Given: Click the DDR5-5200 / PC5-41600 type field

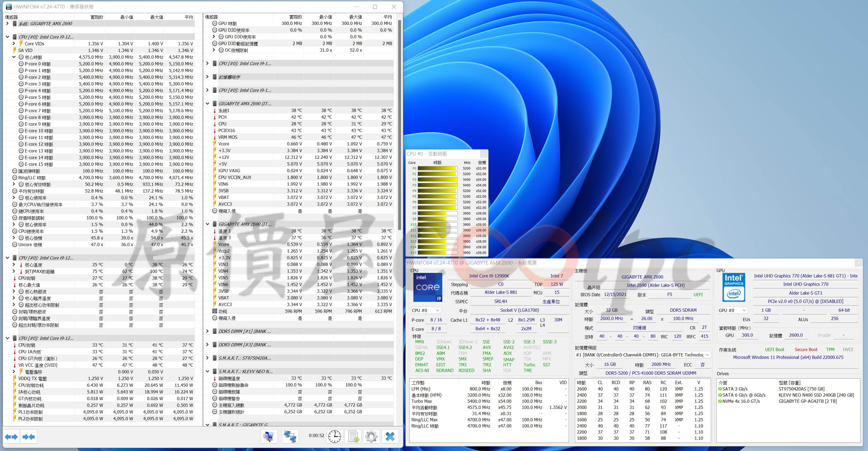Looking at the screenshot, I should pos(651,373).
